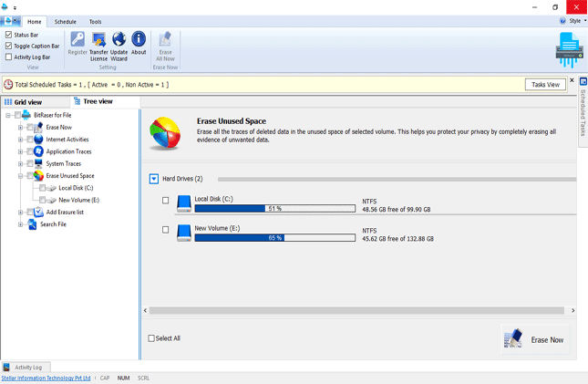This screenshot has height=384, width=588.
Task: Check the Internet Activities tree checkbox
Action: tap(30, 140)
